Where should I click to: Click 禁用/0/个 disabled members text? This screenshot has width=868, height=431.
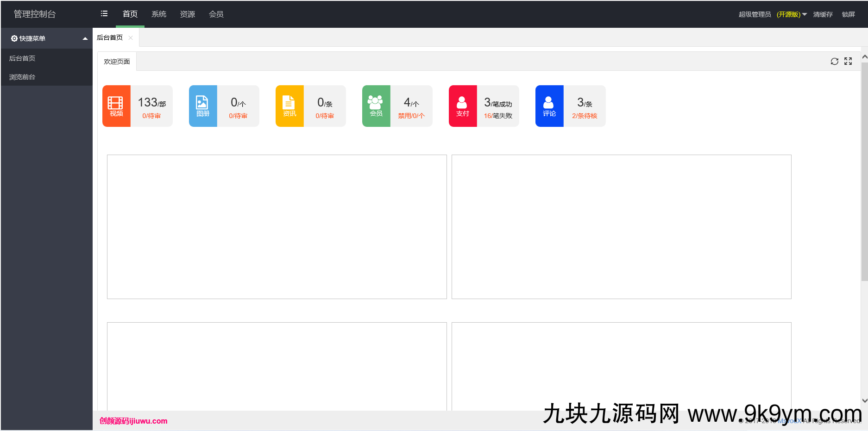[x=411, y=116]
